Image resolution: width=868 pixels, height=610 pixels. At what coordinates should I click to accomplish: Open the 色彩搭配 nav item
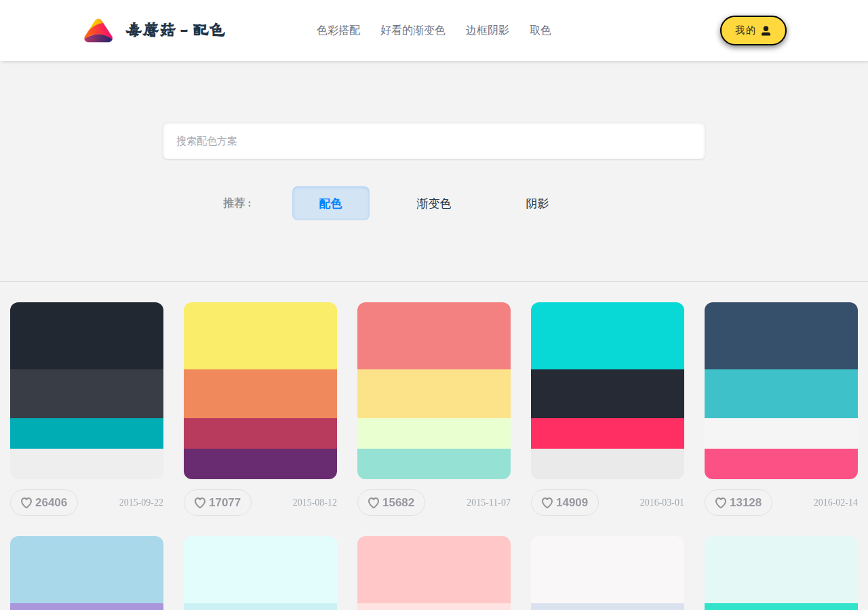point(338,30)
